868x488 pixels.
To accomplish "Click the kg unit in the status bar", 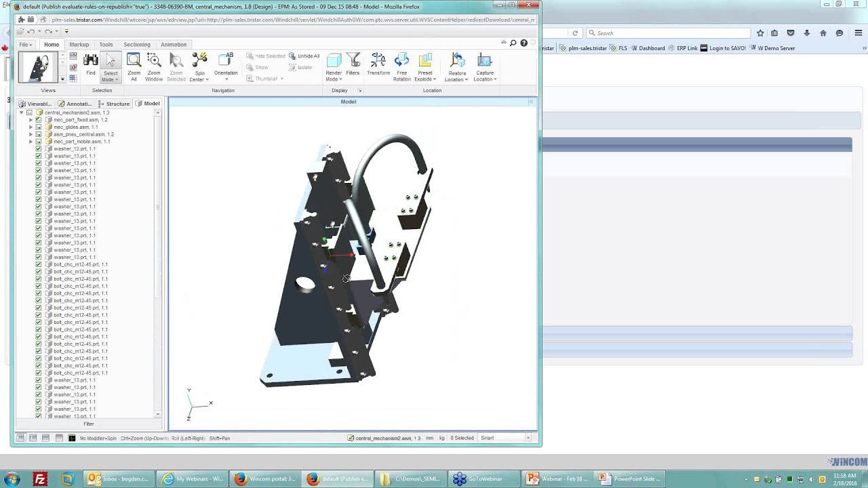I will click(x=442, y=438).
